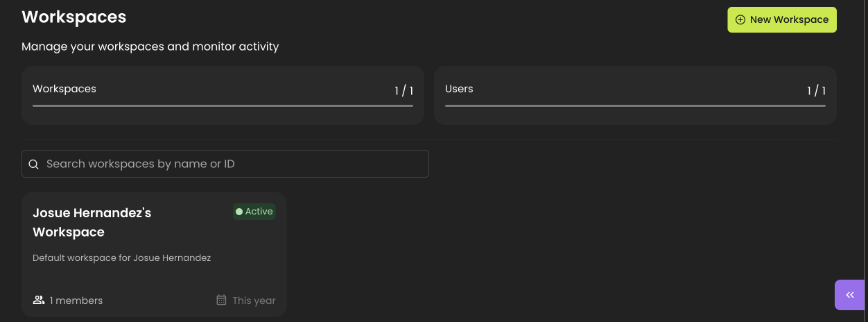
Task: Click the magnifier icon in search bar
Action: click(x=33, y=164)
